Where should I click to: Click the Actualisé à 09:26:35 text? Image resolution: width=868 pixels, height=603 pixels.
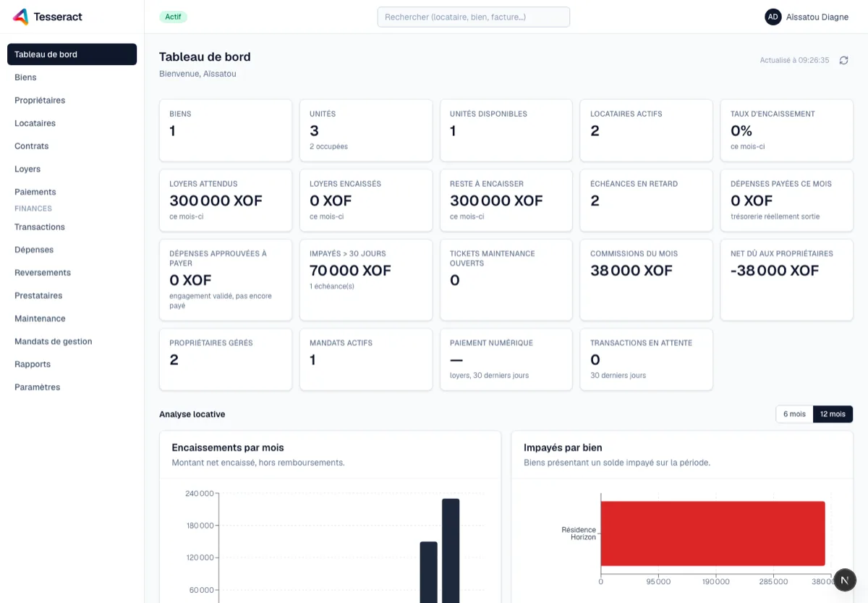pos(794,60)
